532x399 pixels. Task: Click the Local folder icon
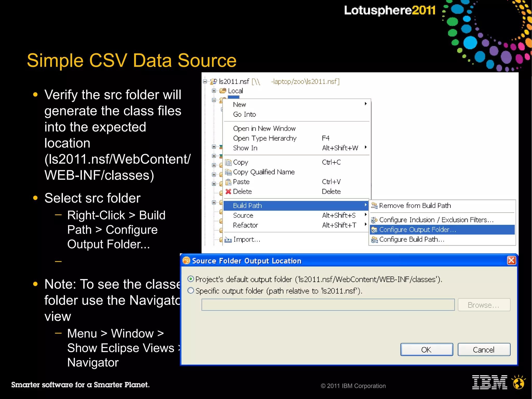[x=223, y=91]
